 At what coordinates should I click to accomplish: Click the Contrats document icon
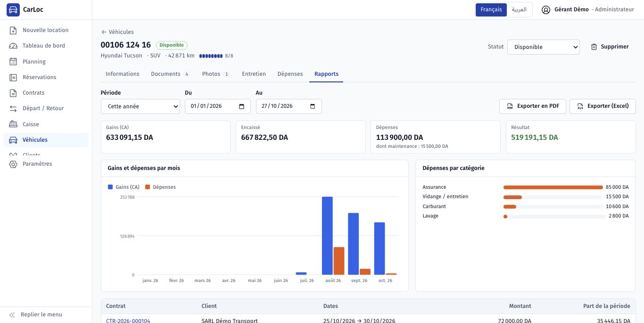13,93
